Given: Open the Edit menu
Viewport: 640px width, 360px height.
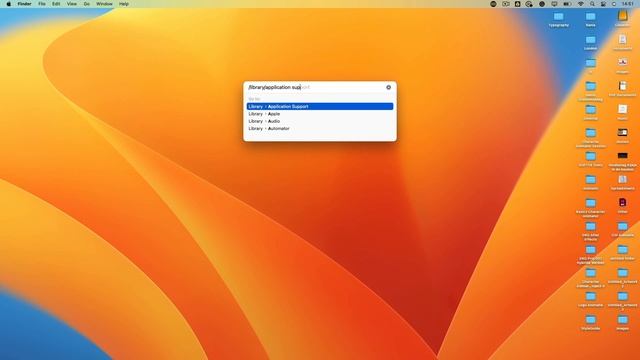Looking at the screenshot, I should pyautogui.click(x=56, y=4).
